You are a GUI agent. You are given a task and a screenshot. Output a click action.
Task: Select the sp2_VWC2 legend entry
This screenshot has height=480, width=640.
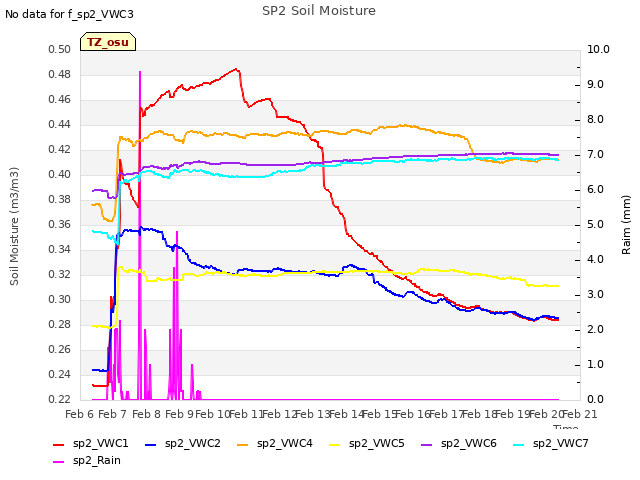tap(183, 443)
